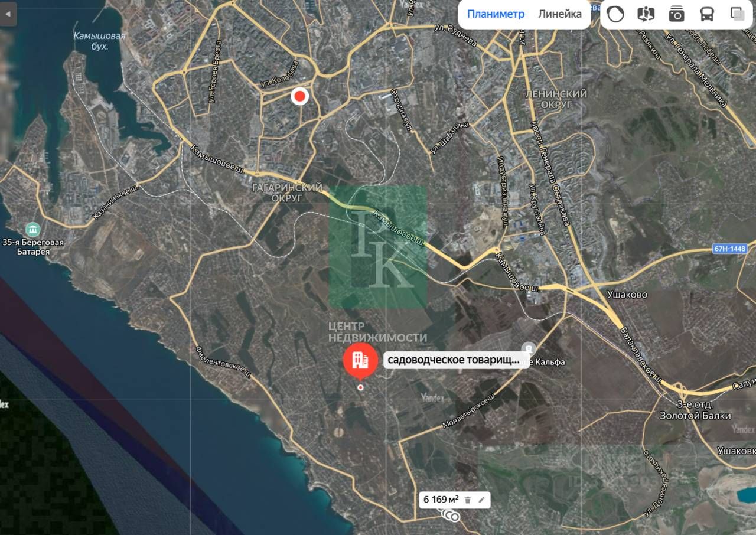Open the map layers switcher icon
This screenshot has height=535, width=756.
(737, 14)
